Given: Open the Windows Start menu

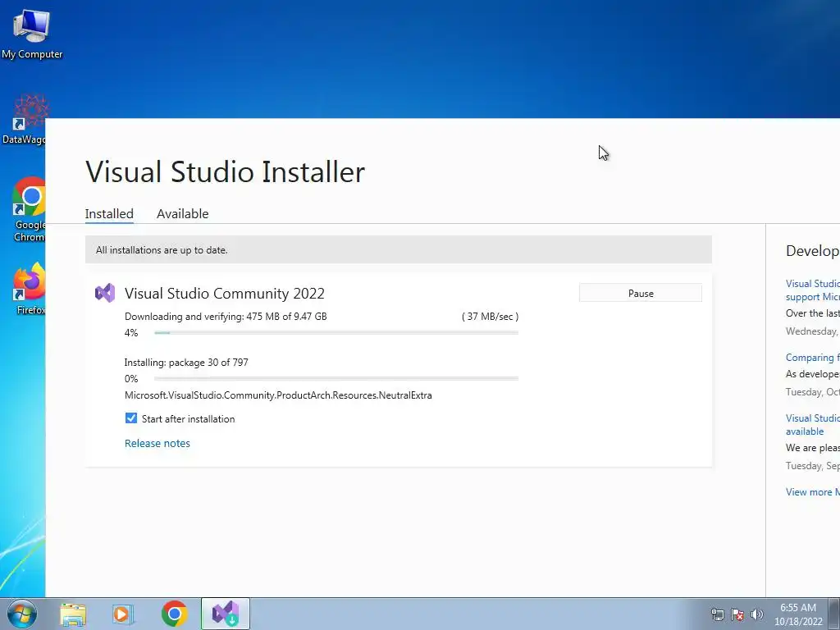Looking at the screenshot, I should [x=21, y=614].
